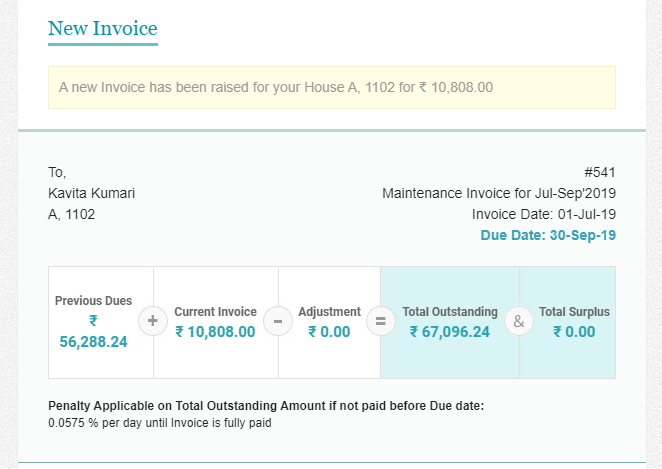
Task: Click the Due Date 30-Sep-19 text
Action: (x=548, y=236)
